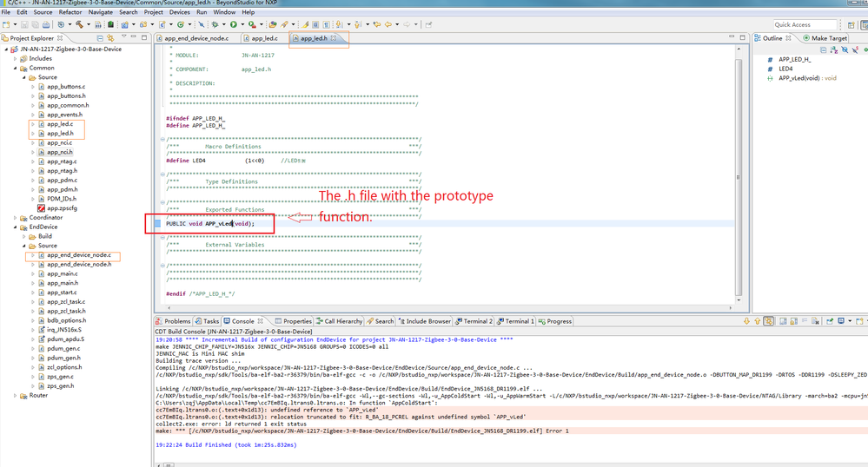Switch to the Problems tab
Image resolution: width=868 pixels, height=467 pixels.
coord(173,321)
